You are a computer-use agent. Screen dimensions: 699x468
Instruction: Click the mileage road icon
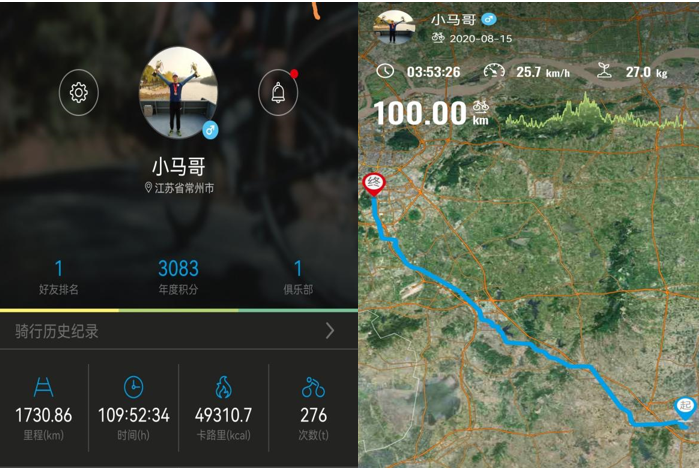(x=44, y=387)
